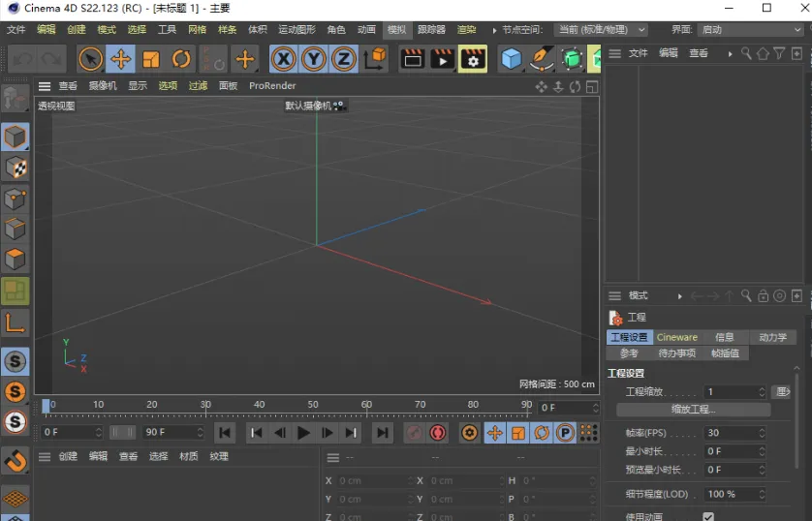Open the 动力学 tab in project settings

pyautogui.click(x=772, y=337)
